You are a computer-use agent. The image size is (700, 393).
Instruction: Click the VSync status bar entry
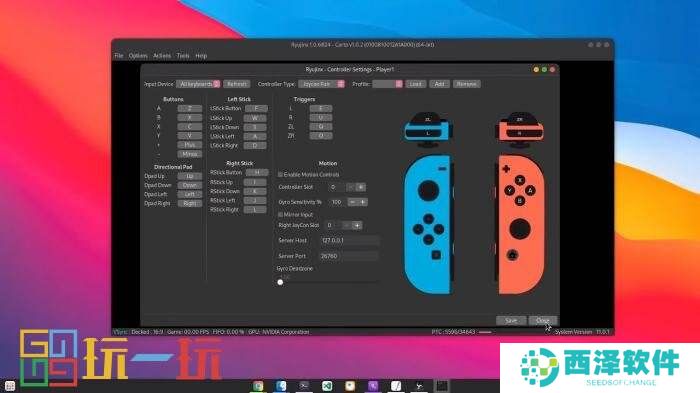[120, 332]
